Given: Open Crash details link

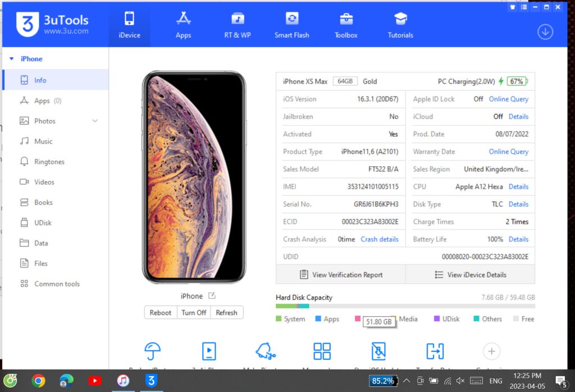Looking at the screenshot, I should pos(380,239).
